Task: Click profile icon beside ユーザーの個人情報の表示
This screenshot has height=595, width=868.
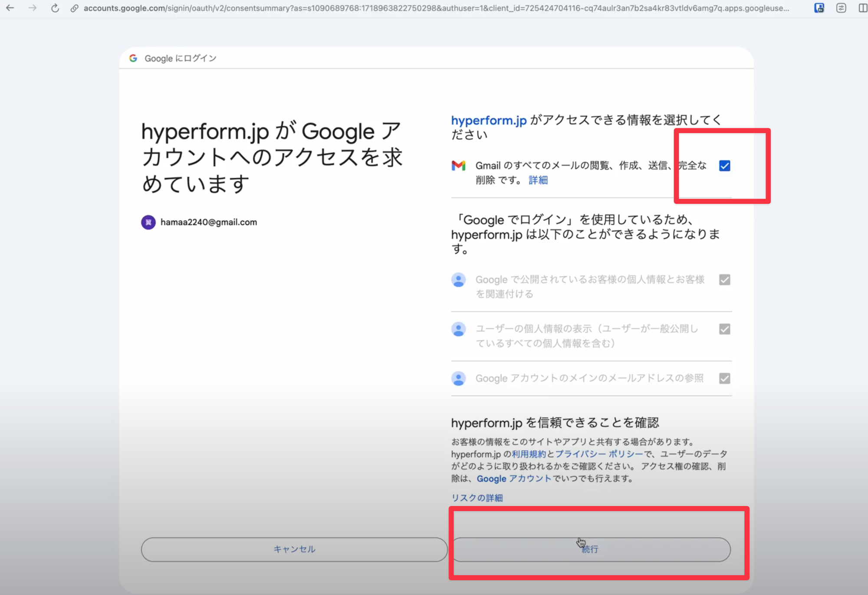Action: point(458,329)
